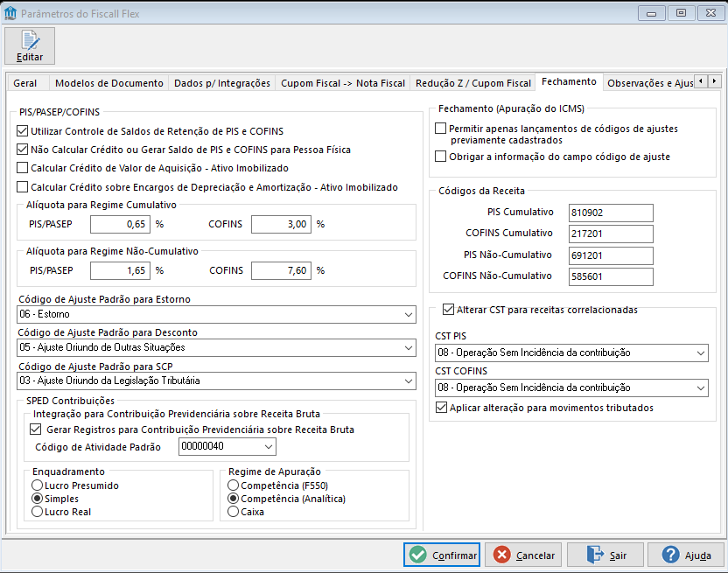The height and width of the screenshot is (573, 728).
Task: Click the Sair exit button
Action: pos(605,555)
